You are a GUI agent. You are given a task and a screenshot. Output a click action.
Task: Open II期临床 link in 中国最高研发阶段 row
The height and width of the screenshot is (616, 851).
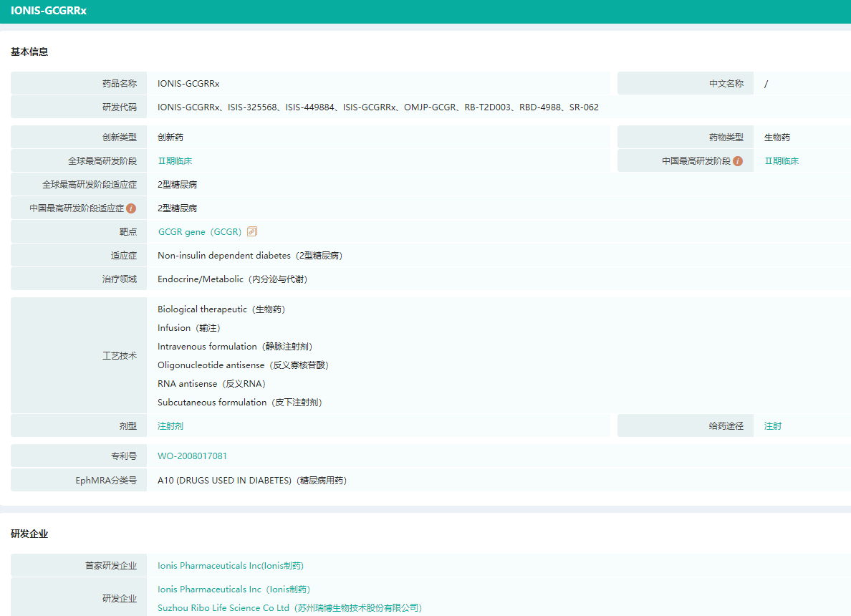782,161
